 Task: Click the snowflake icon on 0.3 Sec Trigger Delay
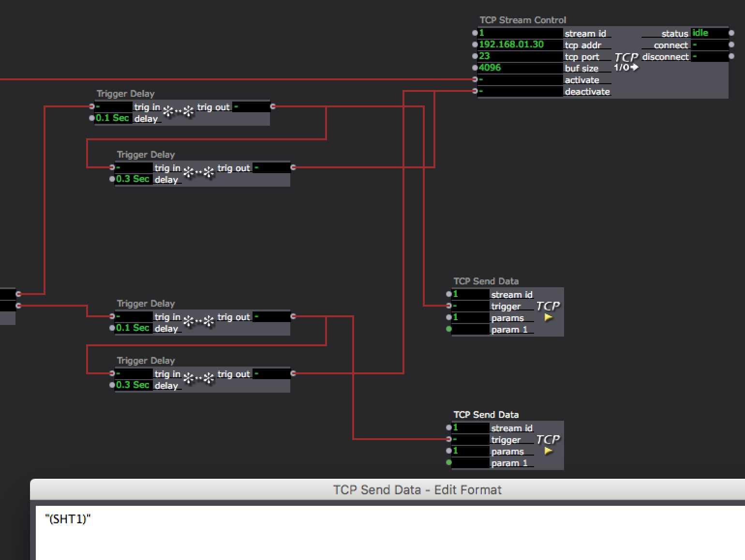point(198,171)
